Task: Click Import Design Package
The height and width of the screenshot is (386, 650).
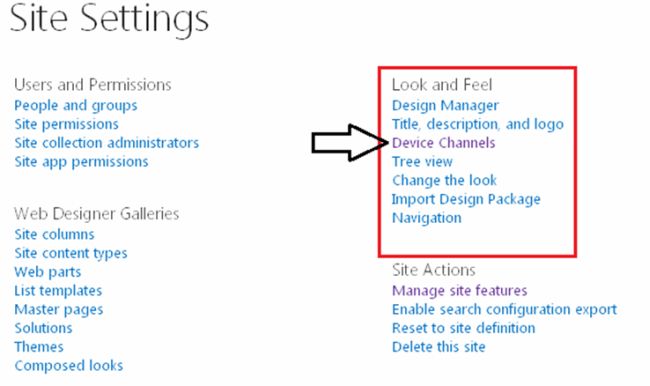Action: click(x=466, y=199)
